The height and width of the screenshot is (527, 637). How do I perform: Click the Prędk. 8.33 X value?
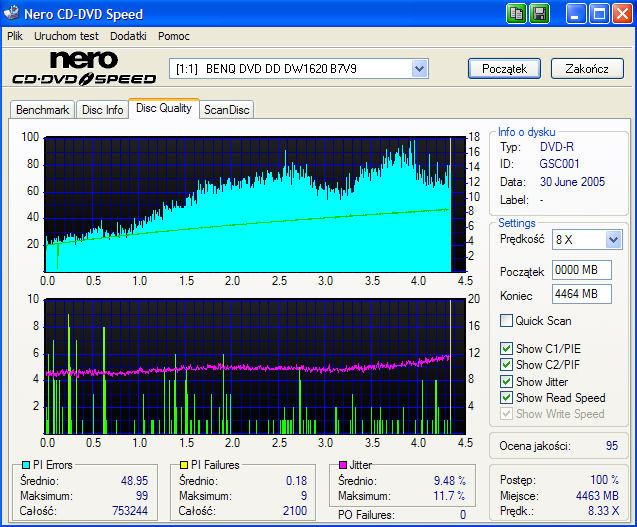pyautogui.click(x=604, y=511)
